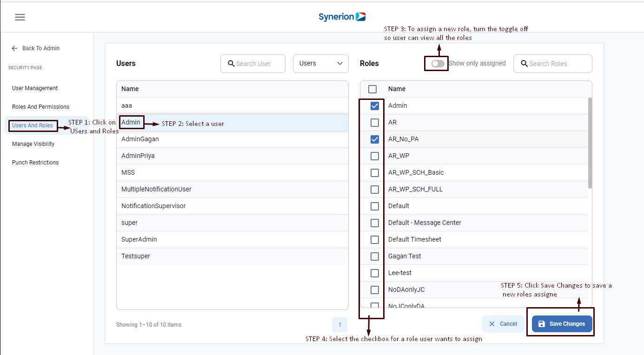This screenshot has height=355, width=644.
Task: Open User Management page
Action: 35,88
